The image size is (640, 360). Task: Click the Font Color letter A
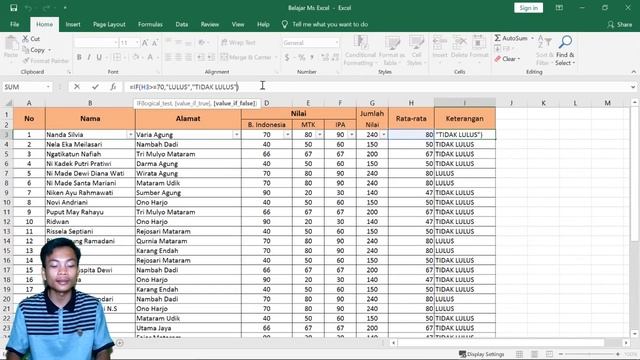point(150,57)
